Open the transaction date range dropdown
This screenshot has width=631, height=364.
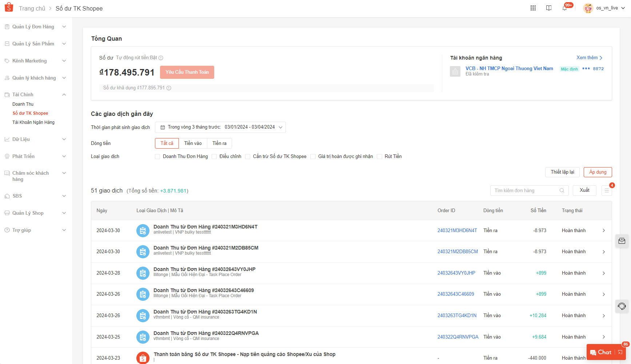[x=220, y=127]
